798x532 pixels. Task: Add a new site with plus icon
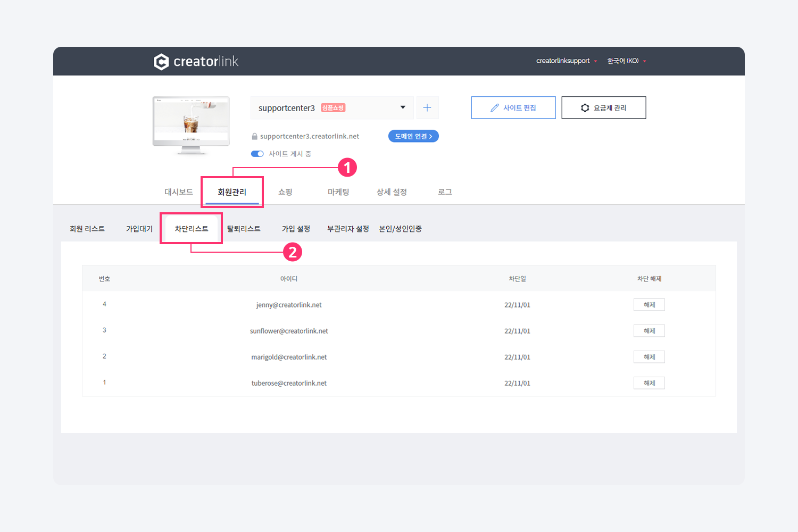[427, 107]
